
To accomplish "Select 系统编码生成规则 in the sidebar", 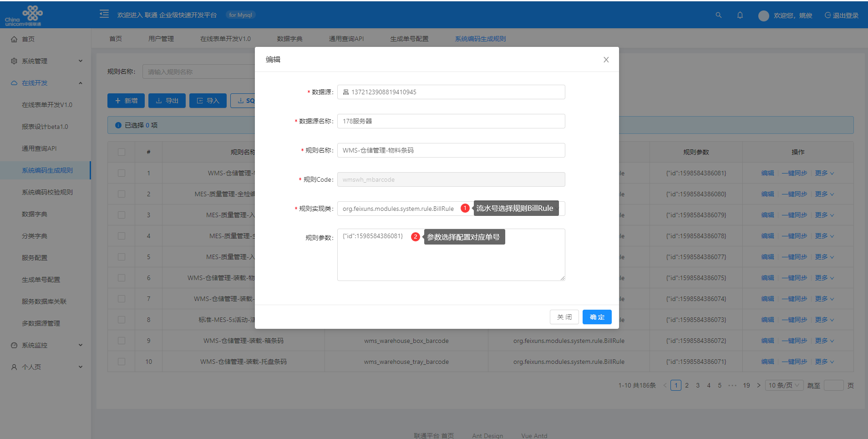I will point(46,170).
